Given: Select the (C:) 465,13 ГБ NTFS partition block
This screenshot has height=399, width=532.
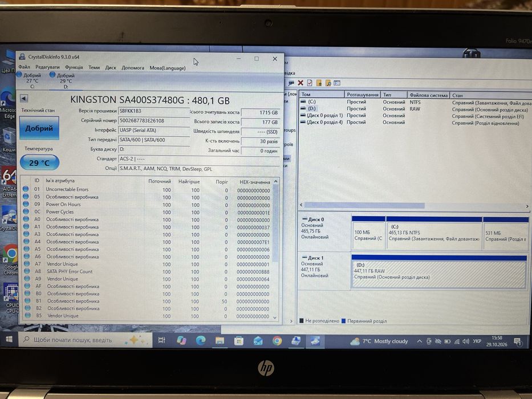Looking at the screenshot, I should (x=434, y=234).
